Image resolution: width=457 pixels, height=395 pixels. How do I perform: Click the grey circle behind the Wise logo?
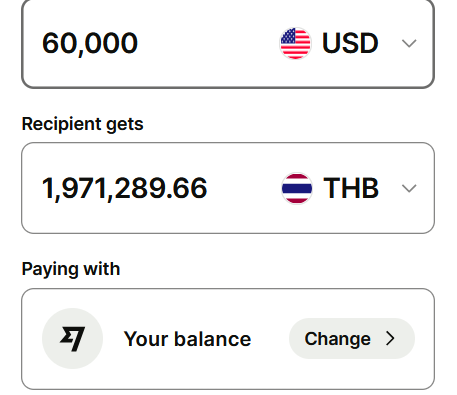tap(72, 339)
